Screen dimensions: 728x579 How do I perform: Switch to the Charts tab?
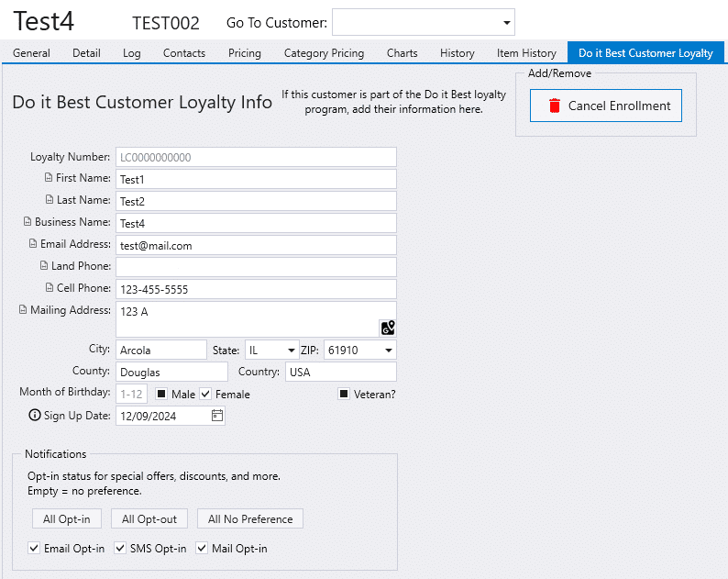click(403, 53)
